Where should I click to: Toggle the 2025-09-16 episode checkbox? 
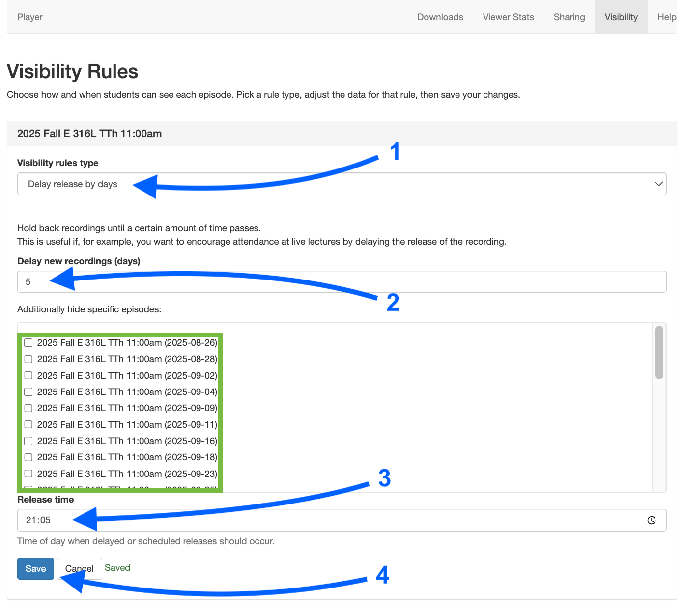pos(28,441)
